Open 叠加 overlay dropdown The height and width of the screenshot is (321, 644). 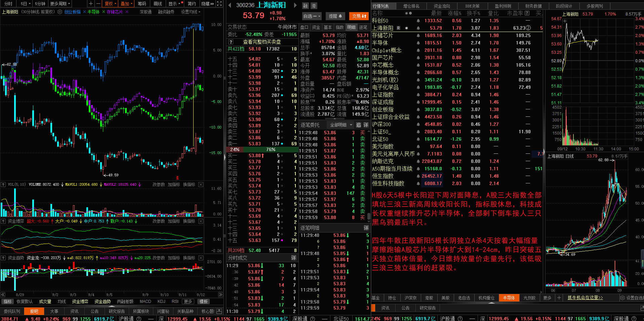(126, 4)
